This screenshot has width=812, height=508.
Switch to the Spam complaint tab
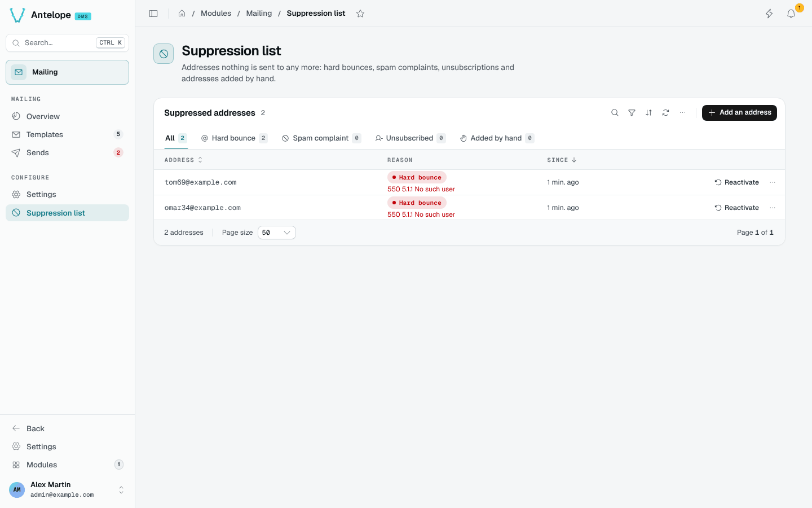(321, 138)
